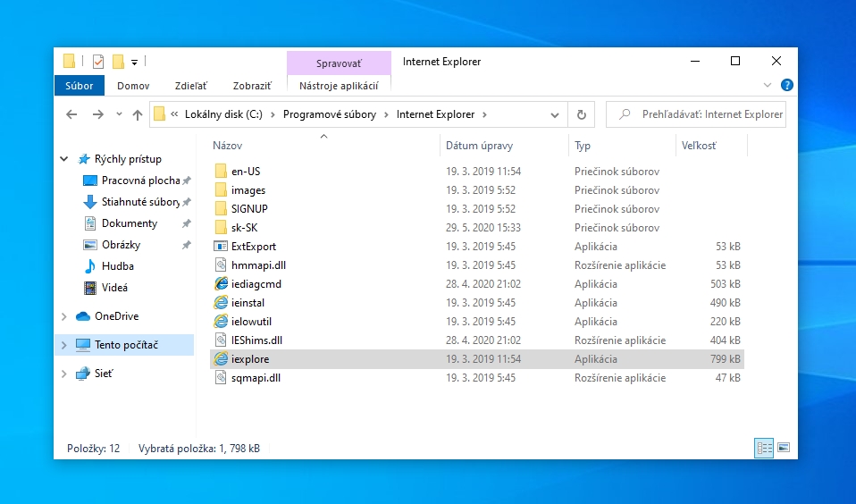856x504 pixels.
Task: Switch to large icons view
Action: point(784,448)
